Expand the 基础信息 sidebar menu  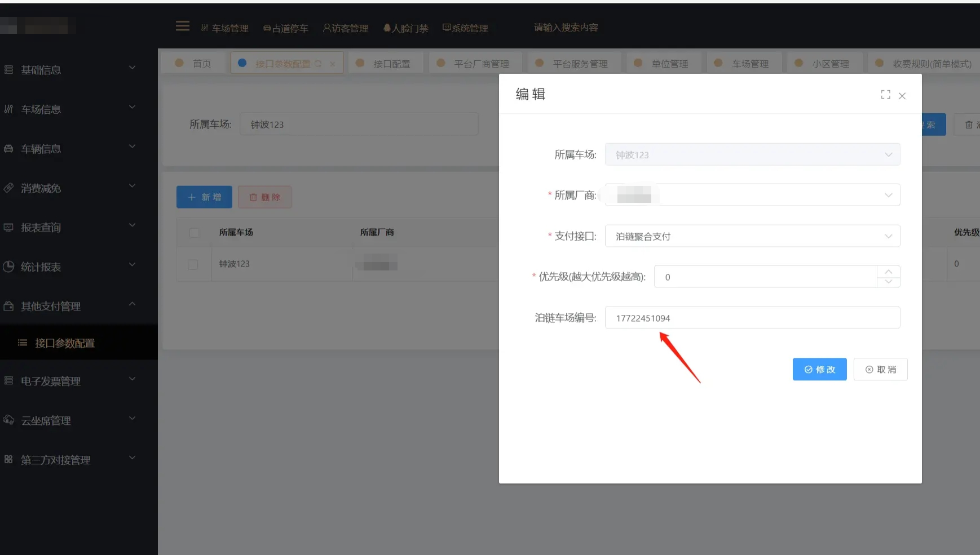point(132,68)
